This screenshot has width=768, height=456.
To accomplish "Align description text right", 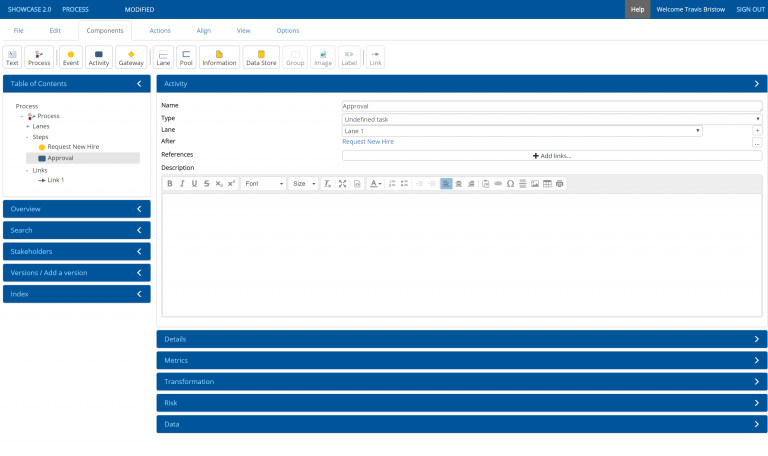I will coord(471,184).
